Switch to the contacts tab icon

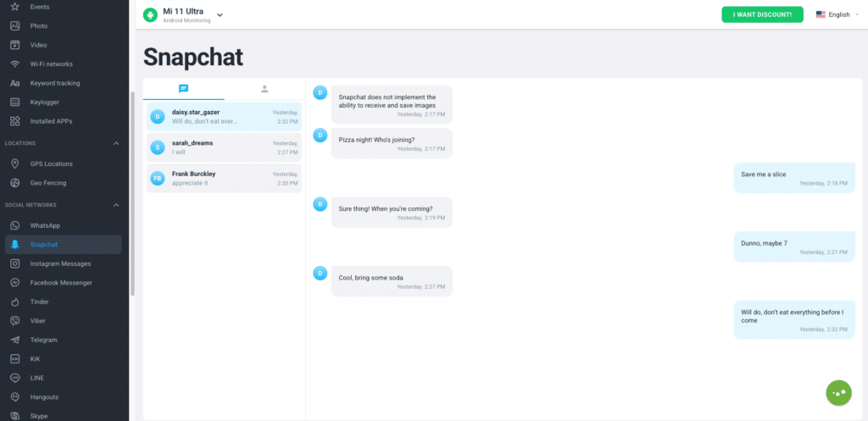point(264,88)
